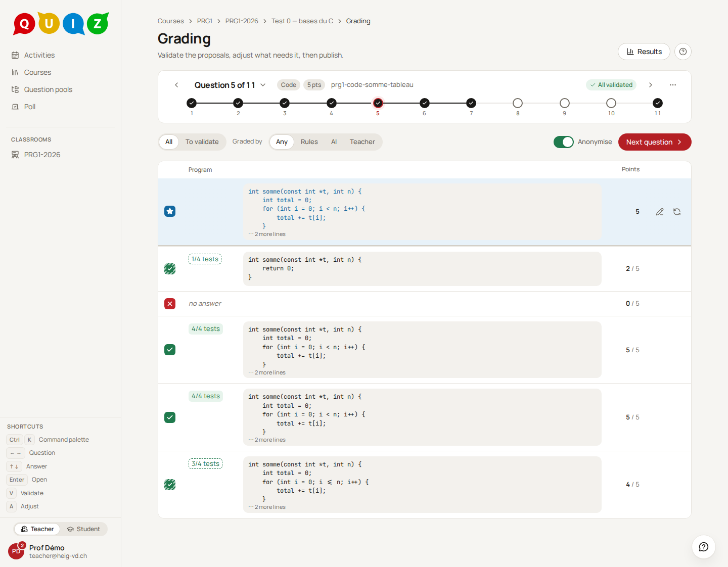Viewport: 728px width, 567px height.
Task: Select graded by Any filter
Action: click(x=282, y=142)
